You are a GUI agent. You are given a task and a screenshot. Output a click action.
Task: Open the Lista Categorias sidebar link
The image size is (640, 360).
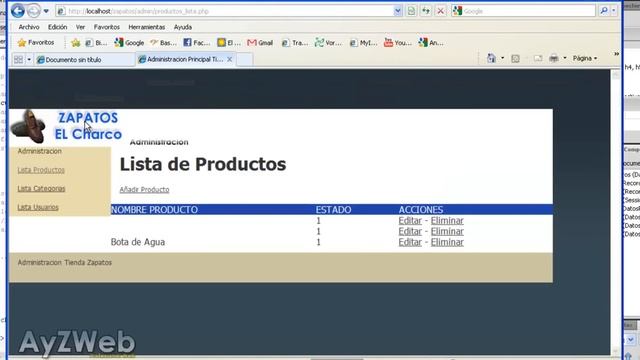pyautogui.click(x=41, y=189)
